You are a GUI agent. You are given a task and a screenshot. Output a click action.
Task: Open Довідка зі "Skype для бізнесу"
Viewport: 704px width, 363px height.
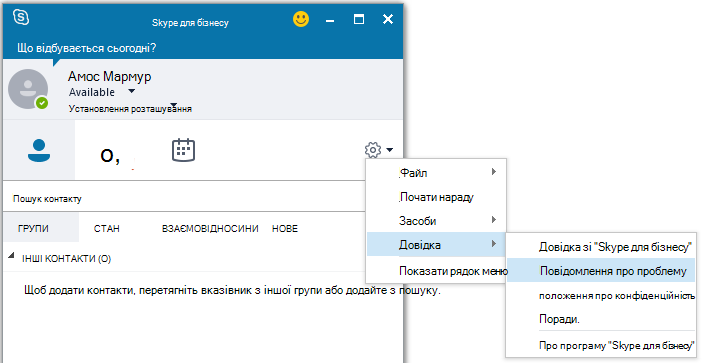(601, 247)
